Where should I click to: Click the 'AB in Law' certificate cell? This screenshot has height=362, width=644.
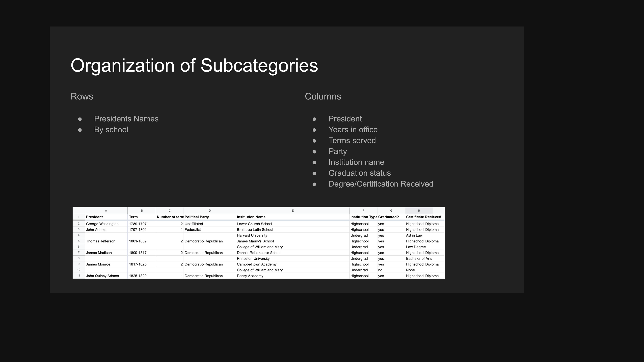419,235
